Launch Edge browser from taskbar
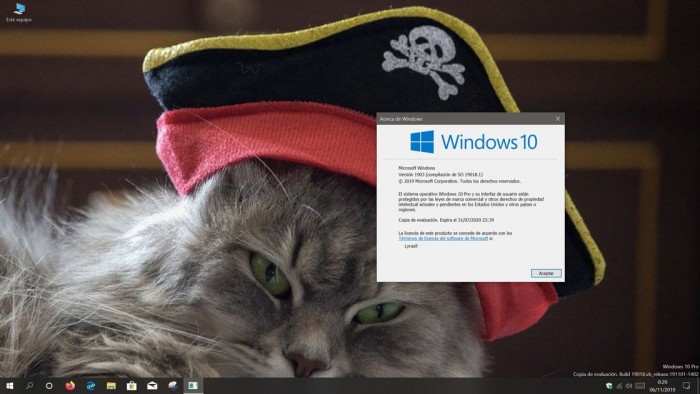Screen dimensions: 700x394 click(x=91, y=386)
